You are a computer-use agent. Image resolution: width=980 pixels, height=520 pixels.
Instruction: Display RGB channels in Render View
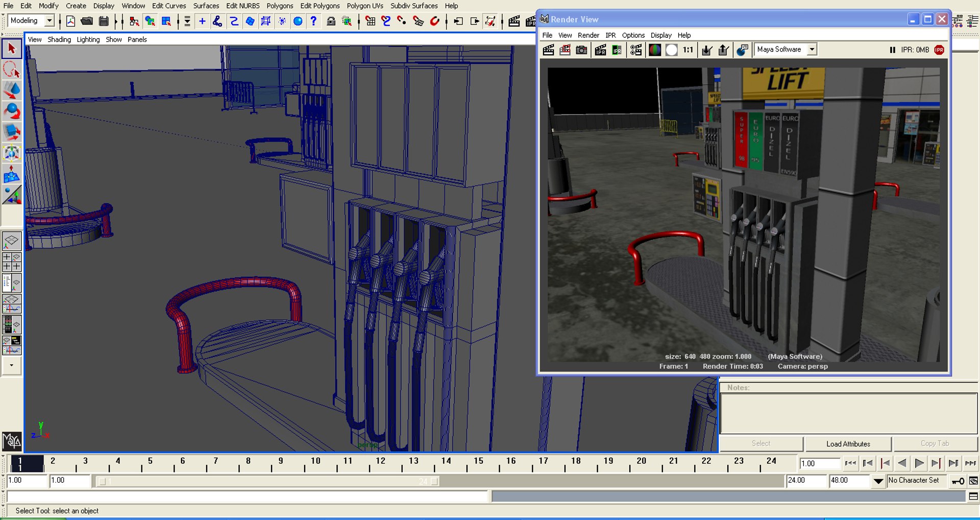coord(655,50)
